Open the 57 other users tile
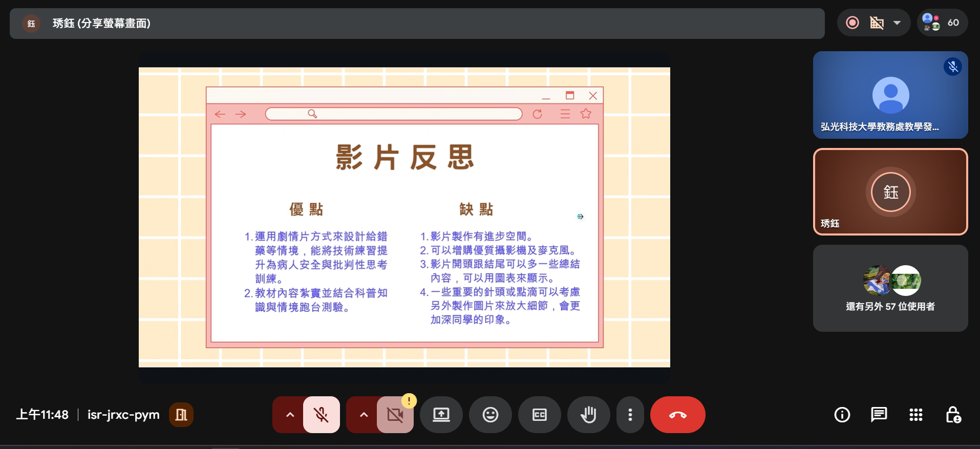 (890, 288)
